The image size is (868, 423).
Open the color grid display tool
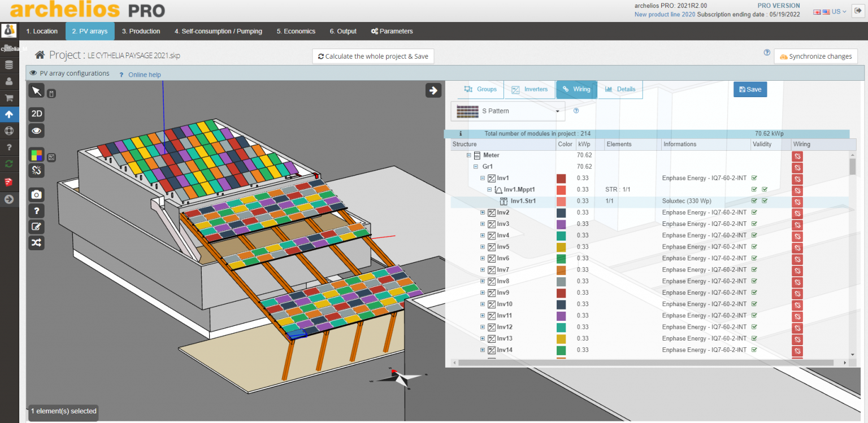click(37, 155)
